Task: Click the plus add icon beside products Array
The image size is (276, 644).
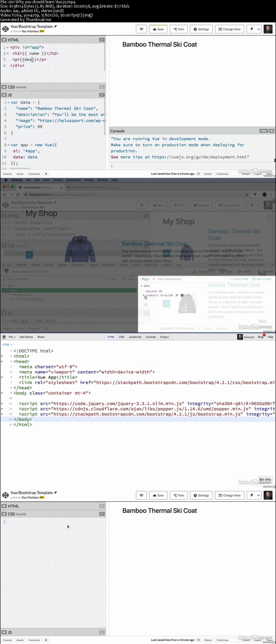Action: click(x=182, y=295)
